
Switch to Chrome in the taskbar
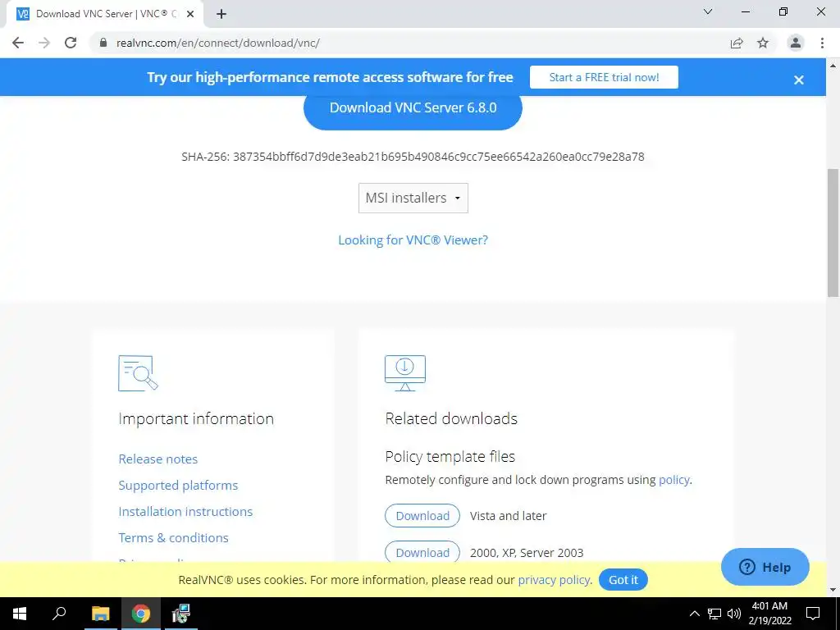click(x=141, y=614)
